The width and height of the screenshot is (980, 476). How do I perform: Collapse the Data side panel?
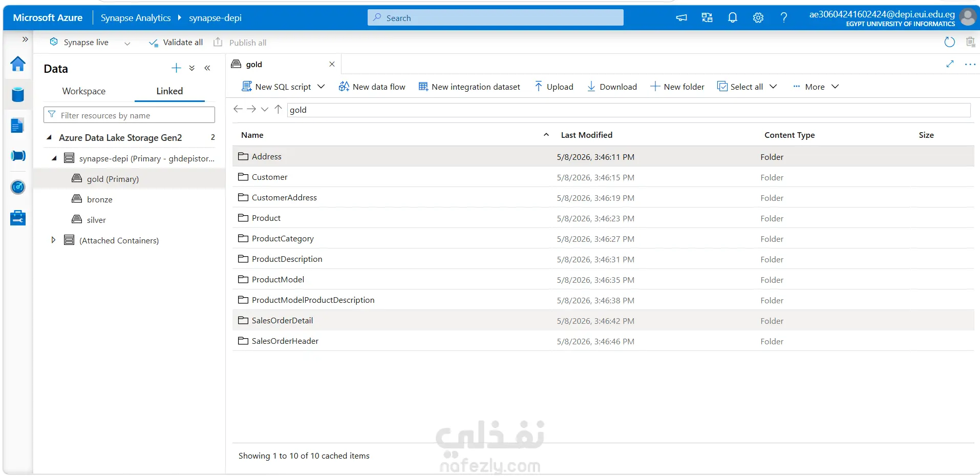pyautogui.click(x=207, y=68)
